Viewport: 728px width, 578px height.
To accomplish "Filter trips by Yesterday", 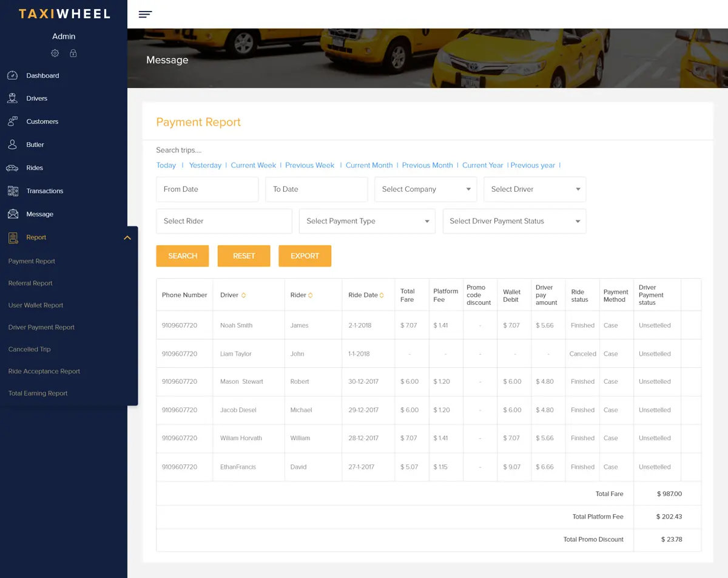I will (x=205, y=165).
